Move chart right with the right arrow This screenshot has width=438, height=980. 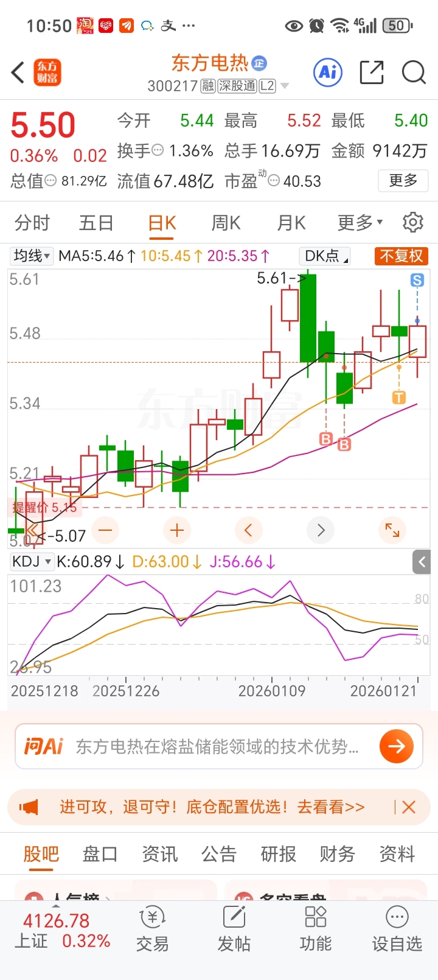pyautogui.click(x=321, y=530)
